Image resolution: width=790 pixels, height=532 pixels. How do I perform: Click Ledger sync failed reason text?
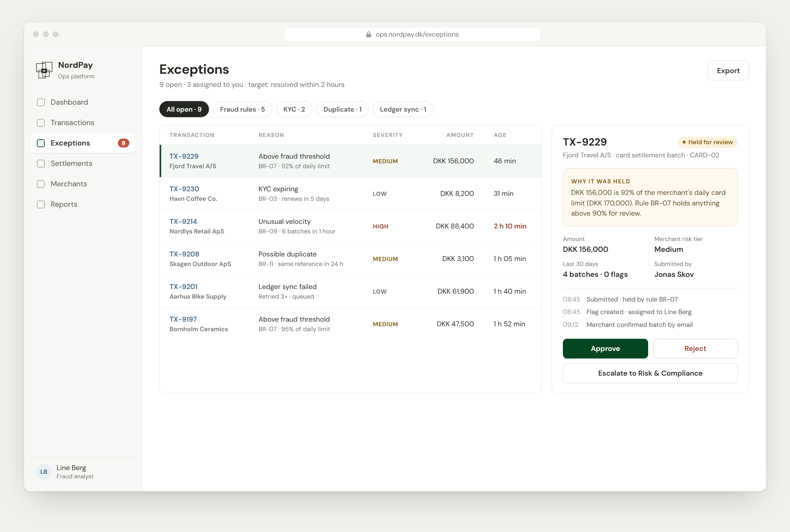[287, 286]
